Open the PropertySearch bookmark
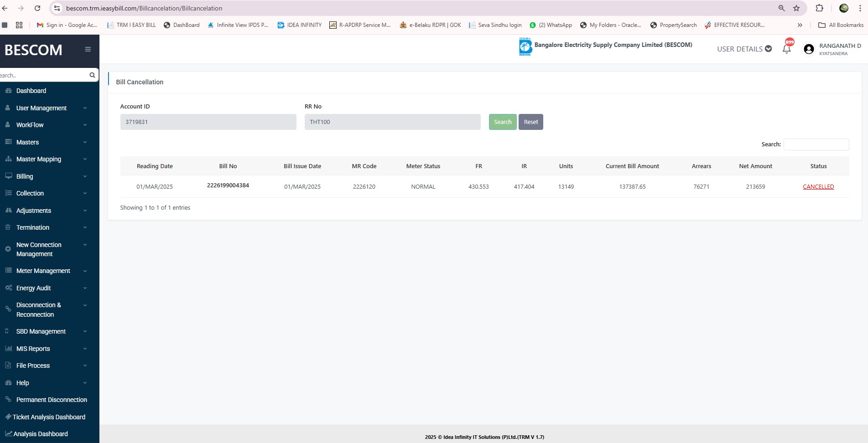 click(673, 25)
